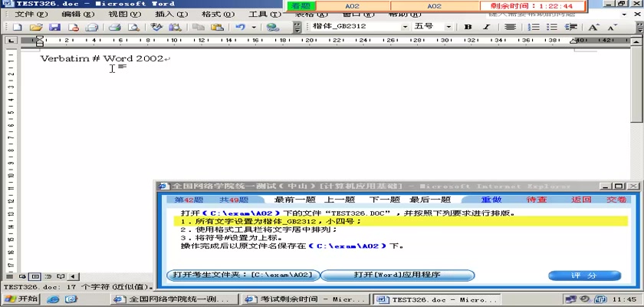The image size is (644, 307).
Task: Click the Insert Hyperlink globe icon
Action: point(273,27)
